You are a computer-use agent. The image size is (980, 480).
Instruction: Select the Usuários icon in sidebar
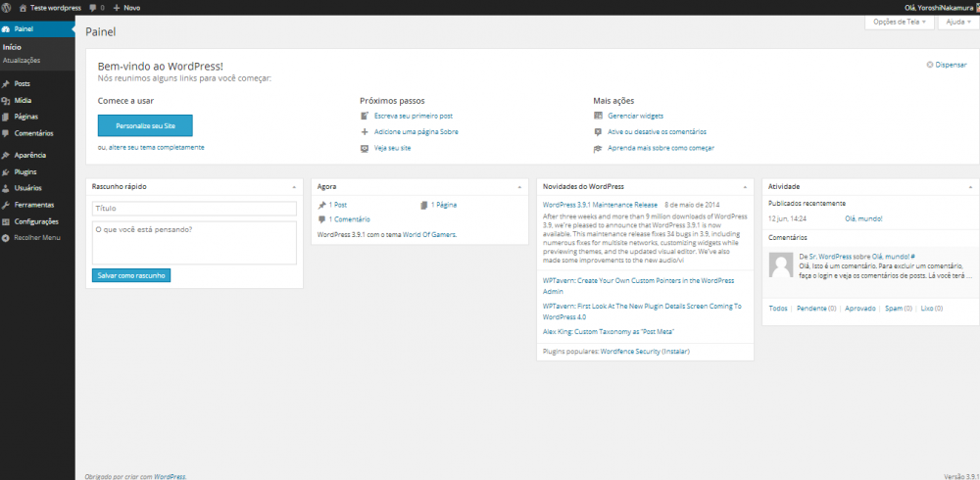click(x=7, y=188)
